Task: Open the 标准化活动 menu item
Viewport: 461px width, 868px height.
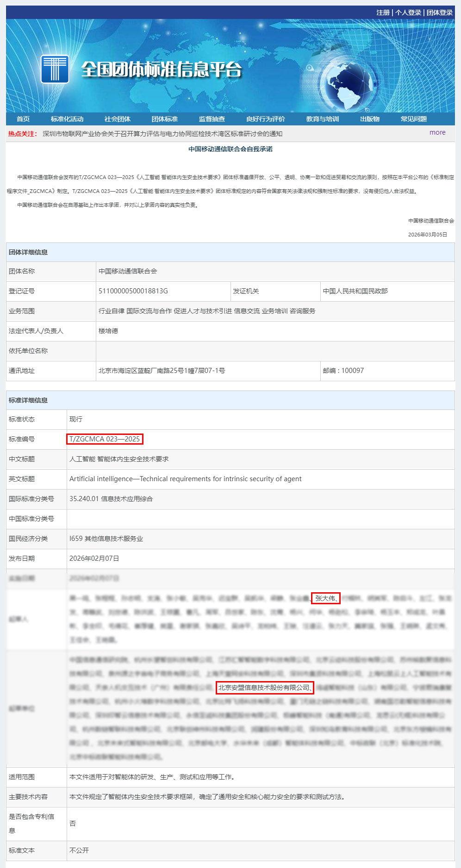Action: 67,119
